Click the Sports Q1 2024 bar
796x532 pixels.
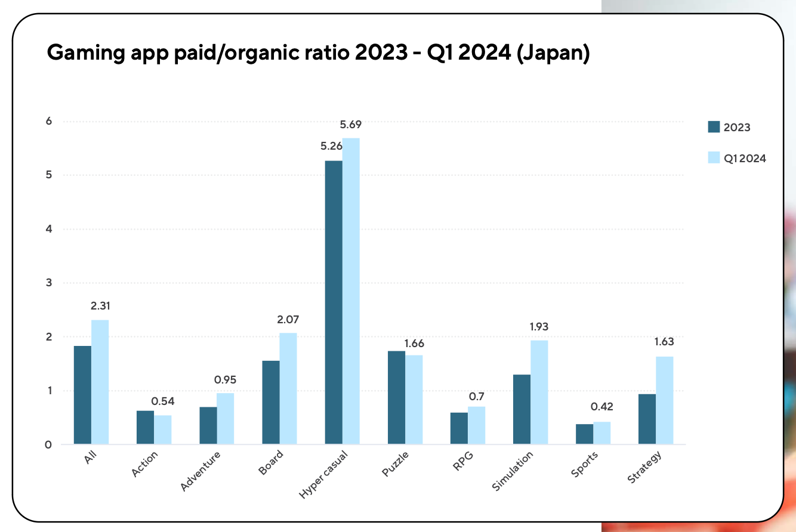coord(602,433)
